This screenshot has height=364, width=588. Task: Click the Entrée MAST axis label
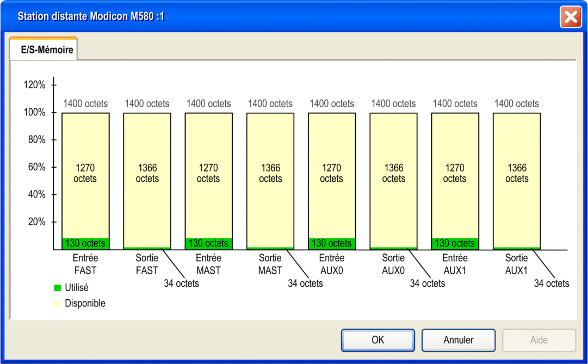click(x=208, y=264)
